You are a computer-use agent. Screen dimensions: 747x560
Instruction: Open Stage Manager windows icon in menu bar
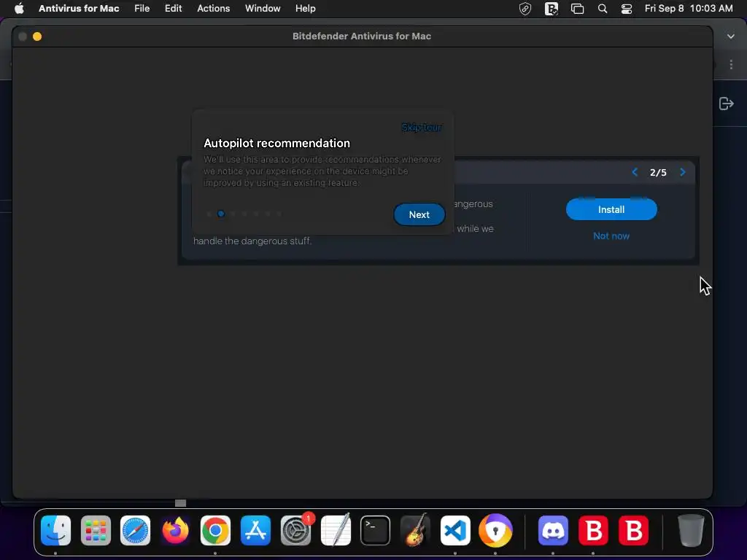[578, 9]
